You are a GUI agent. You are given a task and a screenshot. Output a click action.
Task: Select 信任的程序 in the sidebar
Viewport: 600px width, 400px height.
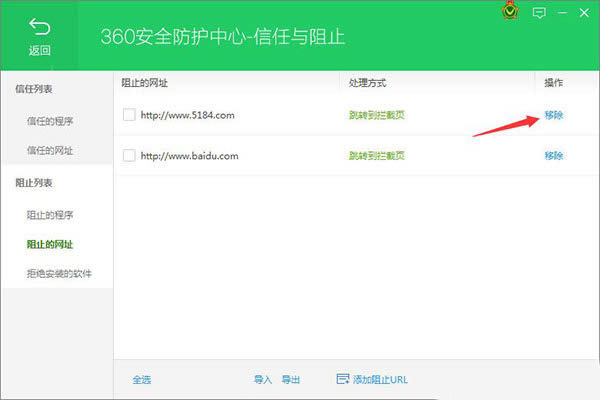pos(49,121)
